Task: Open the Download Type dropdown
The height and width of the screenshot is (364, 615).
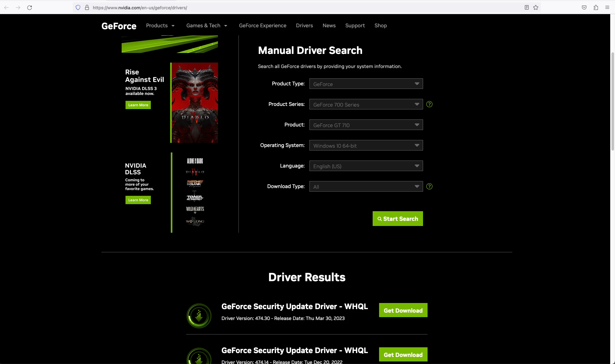Action: (366, 186)
